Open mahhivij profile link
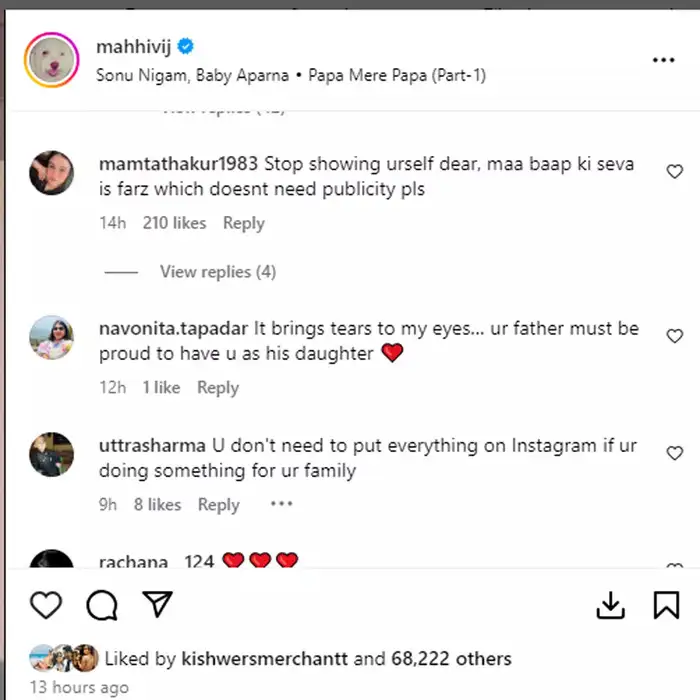Viewport: 700px width, 700px height. click(134, 47)
